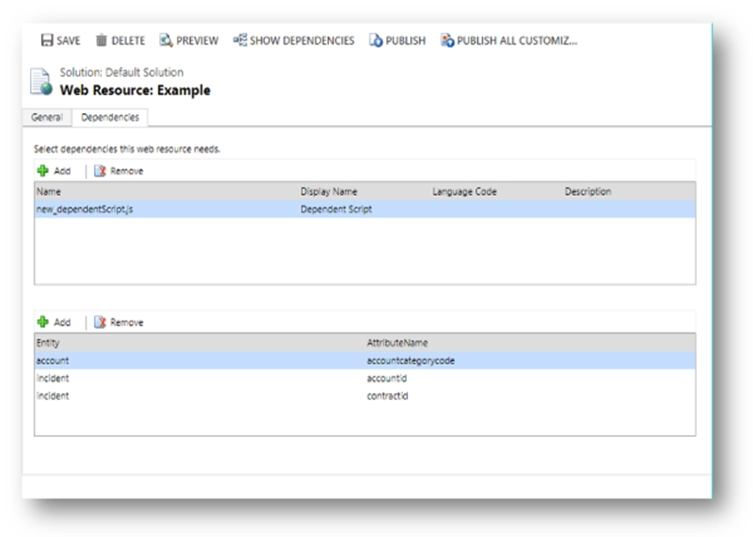
Task: Click Remove icon in attribute dependencies
Action: click(100, 322)
